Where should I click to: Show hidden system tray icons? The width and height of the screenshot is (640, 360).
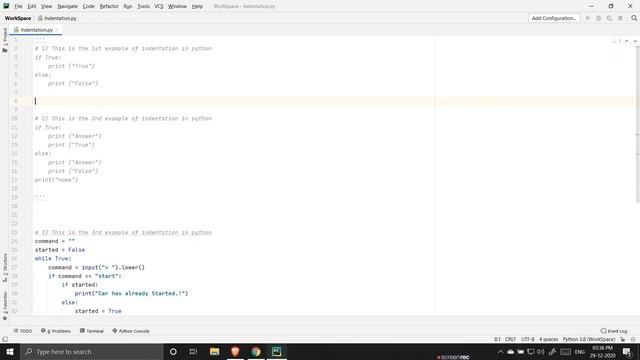click(x=500, y=351)
